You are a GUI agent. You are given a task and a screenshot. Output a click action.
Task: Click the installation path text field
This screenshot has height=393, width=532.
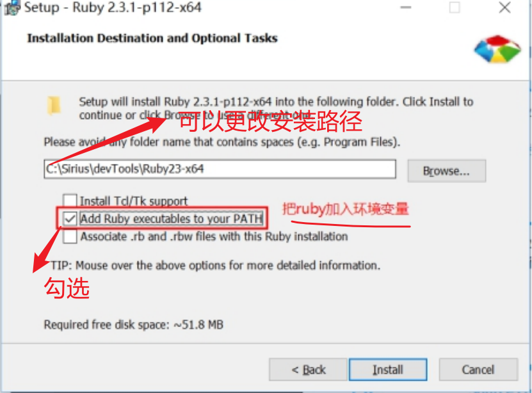click(x=220, y=169)
